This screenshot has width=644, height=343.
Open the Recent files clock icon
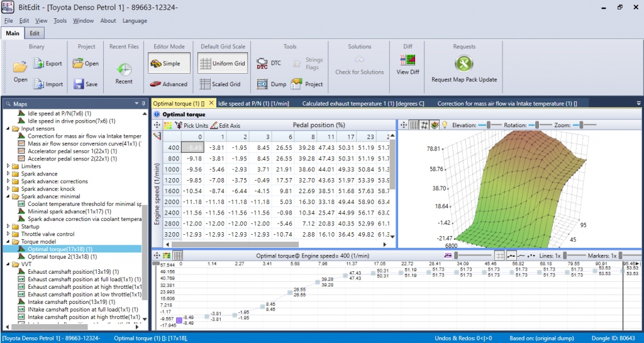[124, 69]
